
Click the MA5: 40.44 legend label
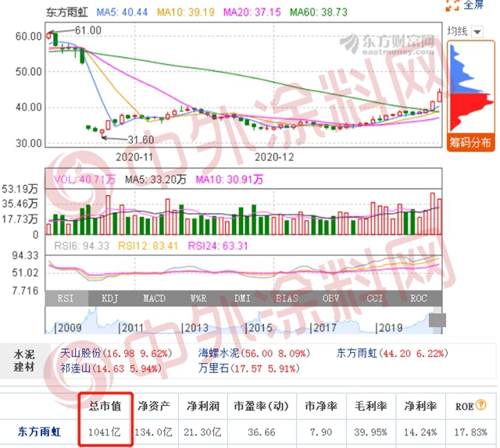click(x=122, y=12)
